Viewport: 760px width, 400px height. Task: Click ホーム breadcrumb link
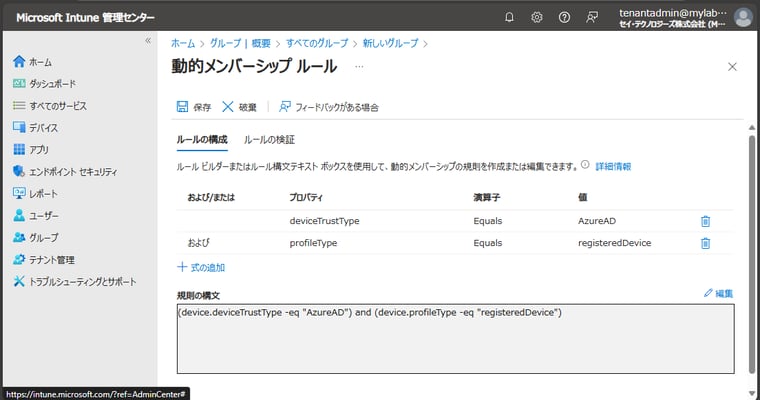183,43
